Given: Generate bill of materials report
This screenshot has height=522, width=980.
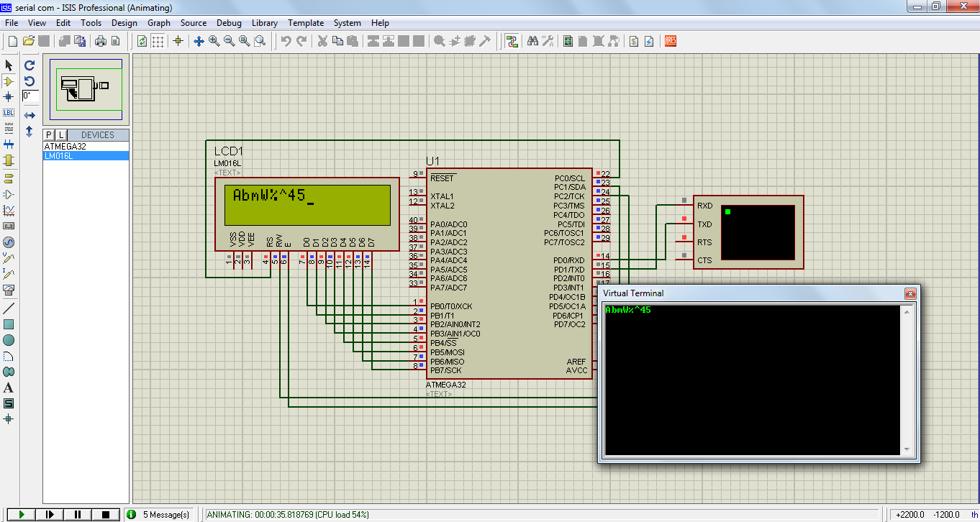Looking at the screenshot, I should tap(633, 41).
